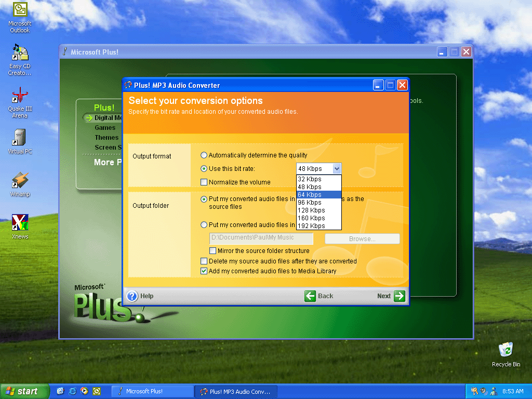The height and width of the screenshot is (399, 532).
Task: Click the green Next arrow button
Action: (x=399, y=296)
